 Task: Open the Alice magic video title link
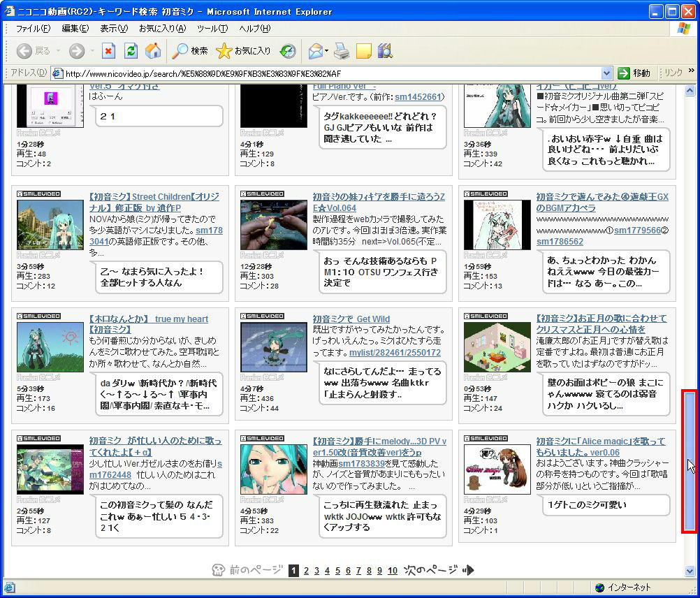click(x=600, y=446)
